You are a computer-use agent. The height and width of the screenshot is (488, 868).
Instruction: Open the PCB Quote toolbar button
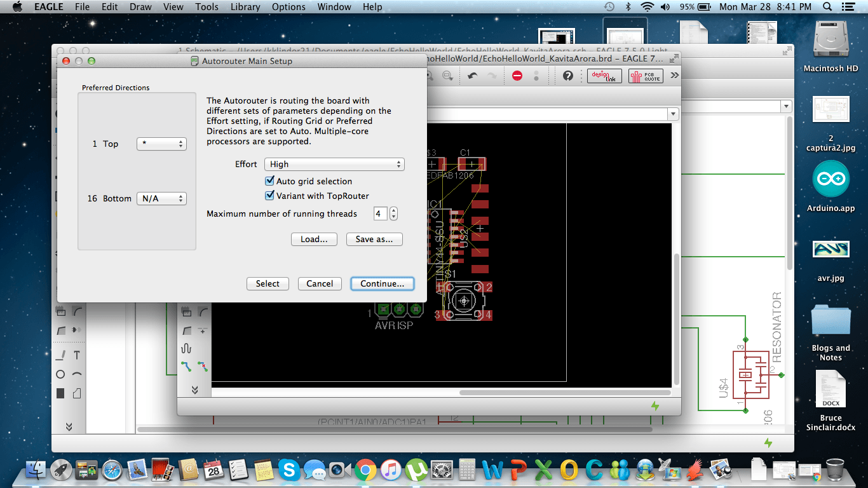[x=646, y=76]
